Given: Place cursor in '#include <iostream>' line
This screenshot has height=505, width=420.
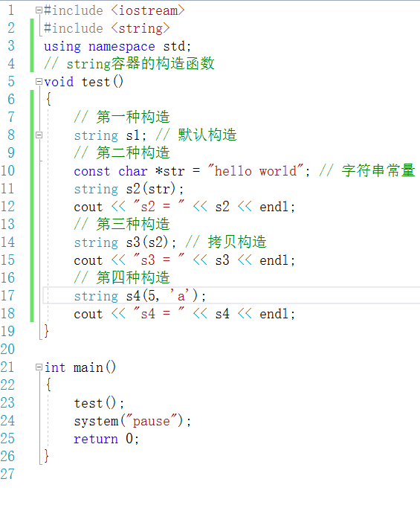Looking at the screenshot, I should pyautogui.click(x=114, y=10).
